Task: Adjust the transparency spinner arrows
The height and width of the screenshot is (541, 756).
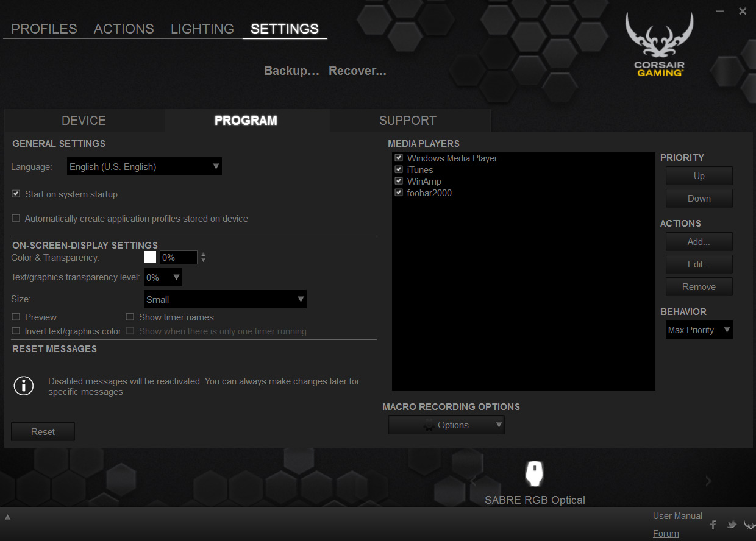Action: pos(203,257)
